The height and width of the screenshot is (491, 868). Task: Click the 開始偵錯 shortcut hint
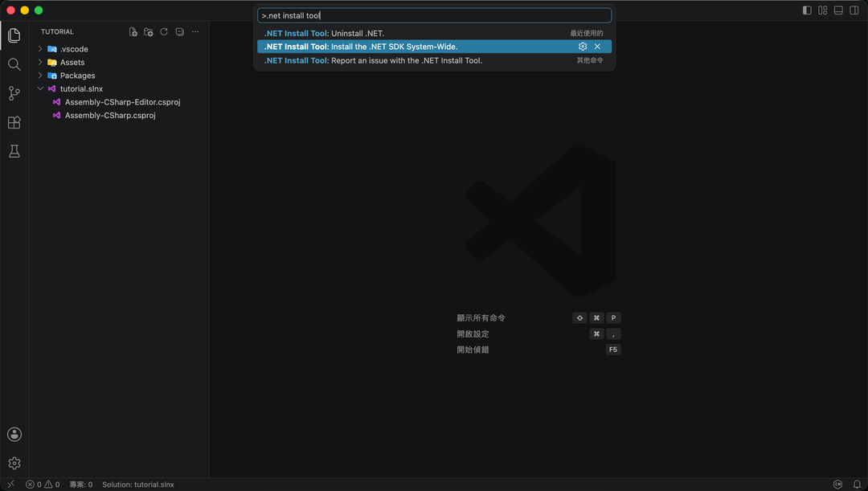coord(473,350)
